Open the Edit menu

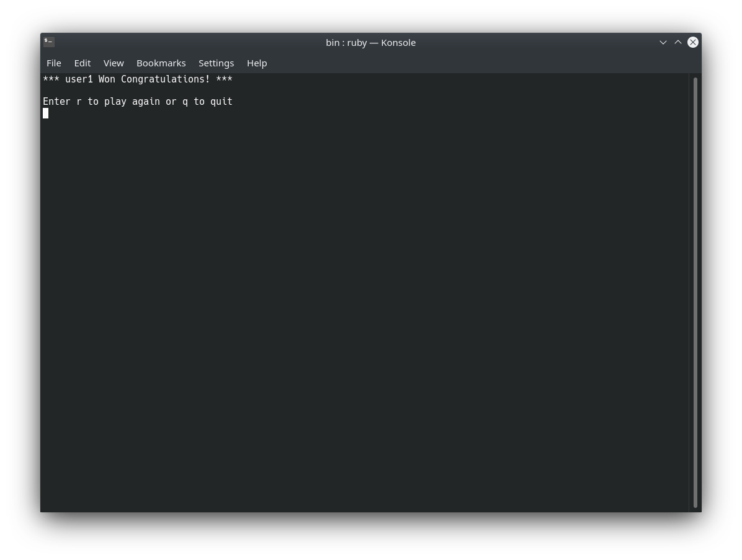[x=83, y=63]
